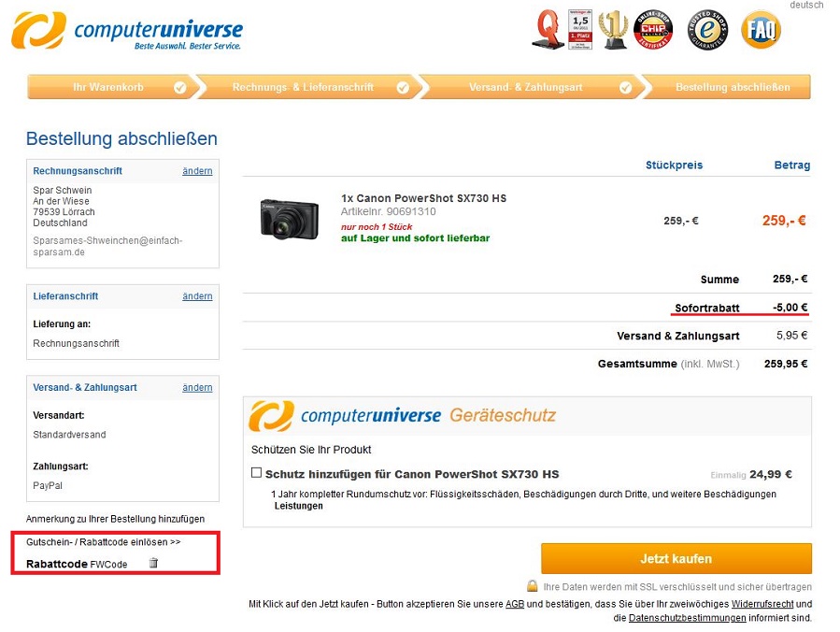Open the FAQ badge icon
This screenshot has height=632, width=840.
[x=761, y=30]
